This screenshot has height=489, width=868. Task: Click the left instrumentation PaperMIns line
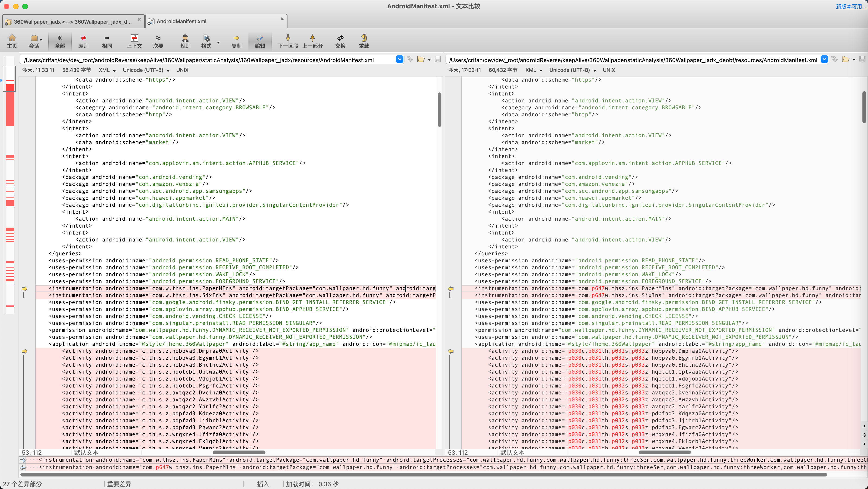point(236,288)
